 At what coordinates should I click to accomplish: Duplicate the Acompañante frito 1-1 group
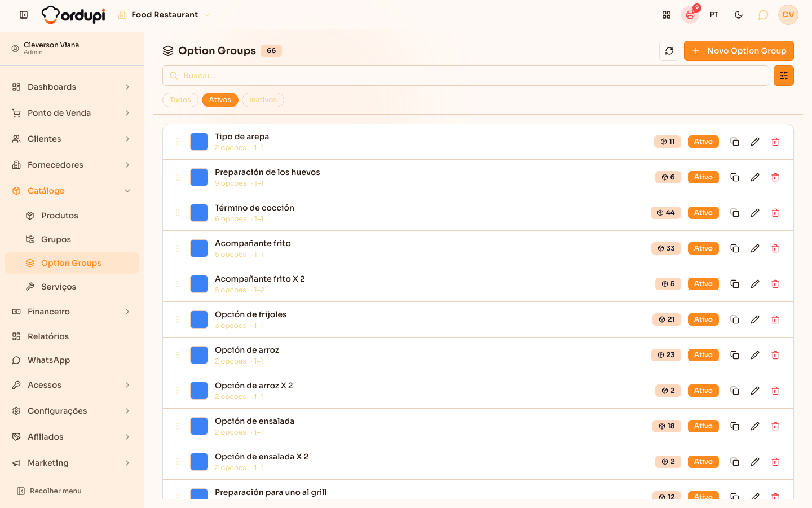click(735, 248)
